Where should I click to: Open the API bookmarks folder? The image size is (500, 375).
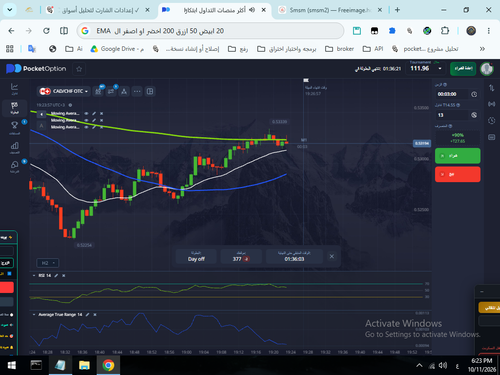pyautogui.click(x=373, y=49)
